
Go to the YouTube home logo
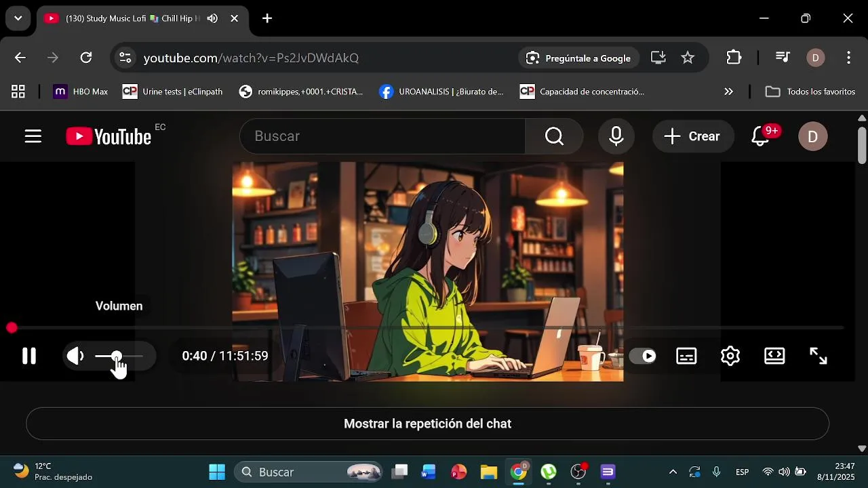pyautogui.click(x=108, y=136)
